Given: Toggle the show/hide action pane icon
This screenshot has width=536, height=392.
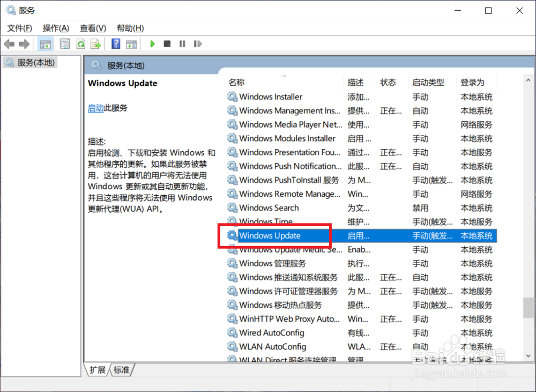Looking at the screenshot, I should click(131, 44).
